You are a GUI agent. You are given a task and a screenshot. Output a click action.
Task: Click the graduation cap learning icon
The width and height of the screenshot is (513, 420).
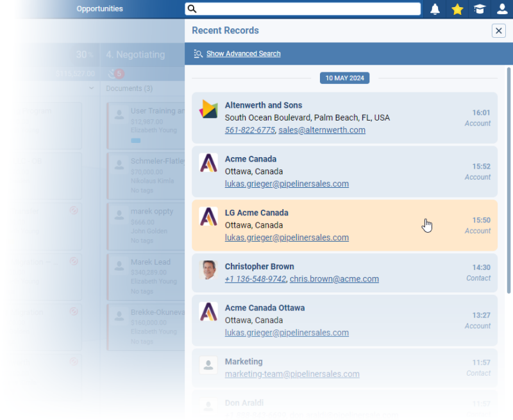point(479,9)
